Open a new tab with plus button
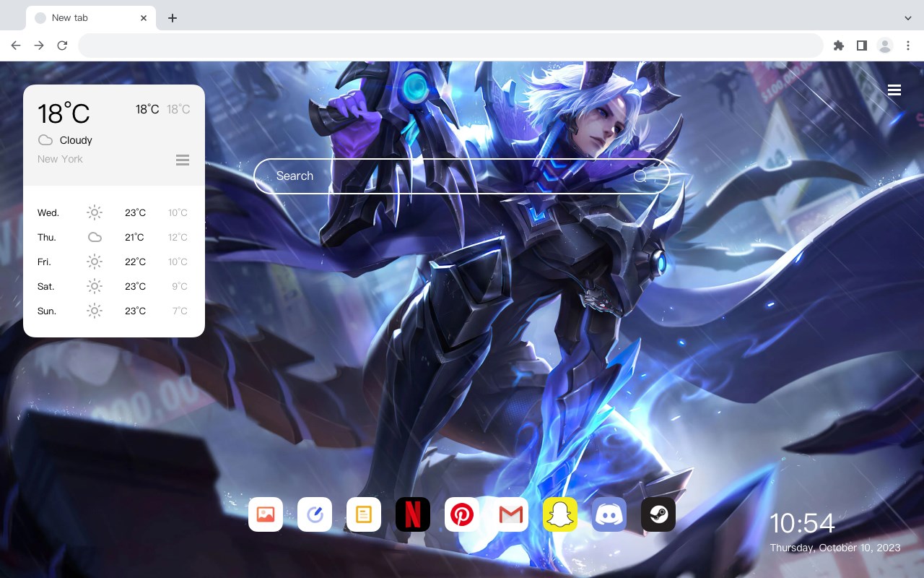Image resolution: width=924 pixels, height=578 pixels. pyautogui.click(x=172, y=18)
